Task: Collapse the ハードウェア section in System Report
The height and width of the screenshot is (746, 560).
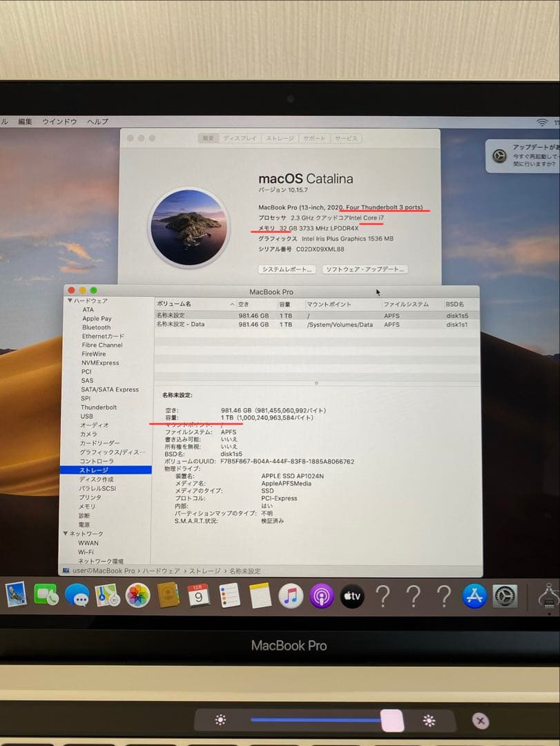Action: point(70,300)
